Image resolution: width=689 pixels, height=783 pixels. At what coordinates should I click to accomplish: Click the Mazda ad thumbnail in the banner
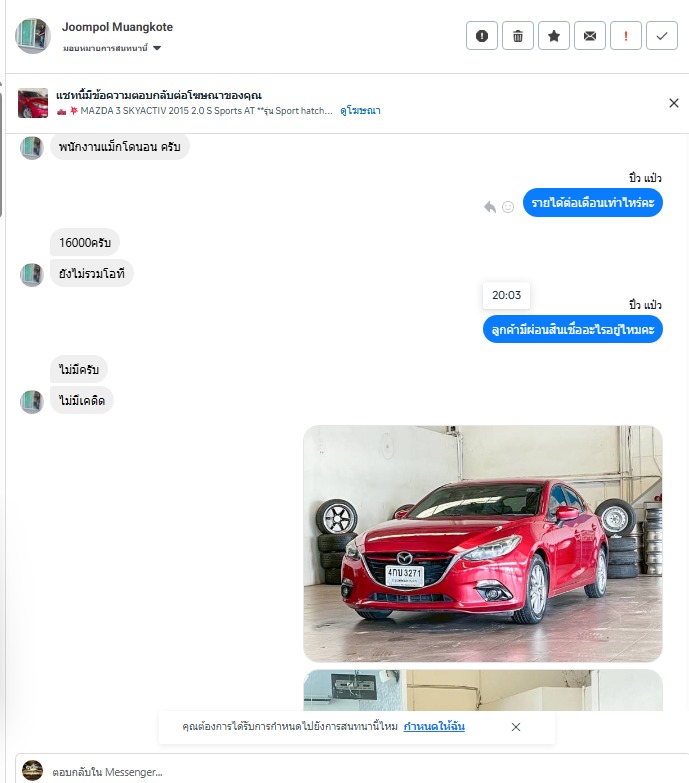coord(33,103)
